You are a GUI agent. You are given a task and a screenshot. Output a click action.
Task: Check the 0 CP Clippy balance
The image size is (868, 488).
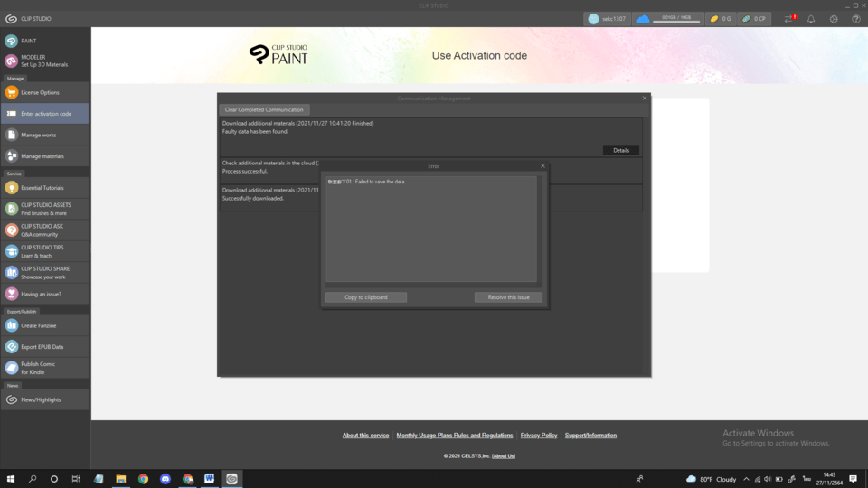coord(754,19)
